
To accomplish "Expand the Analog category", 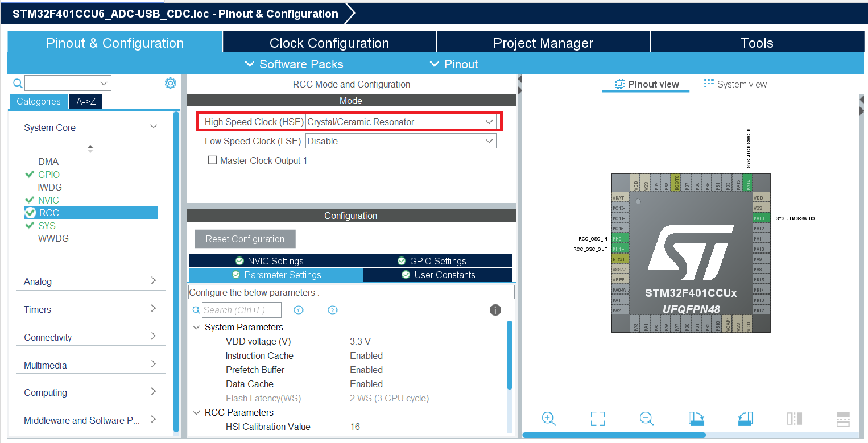I will [x=91, y=281].
